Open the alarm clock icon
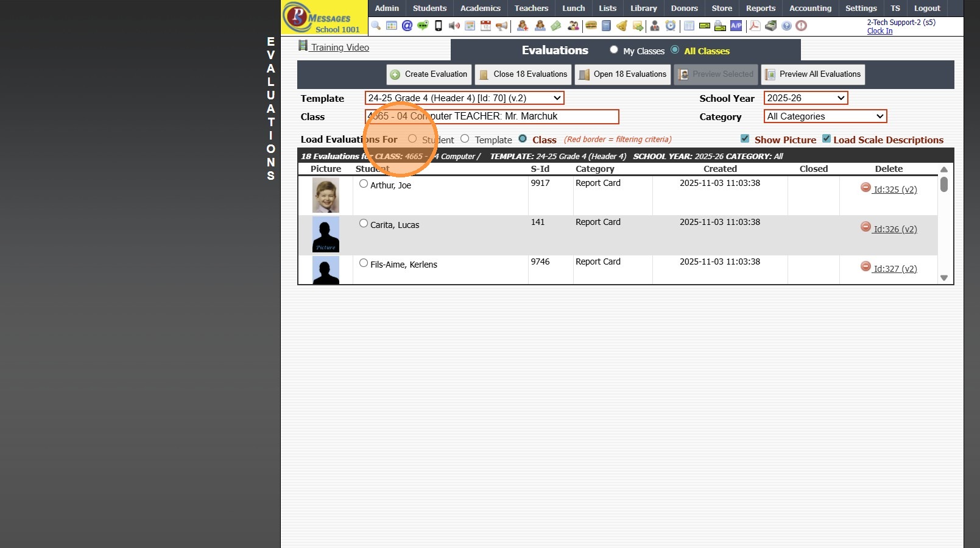 [671, 26]
